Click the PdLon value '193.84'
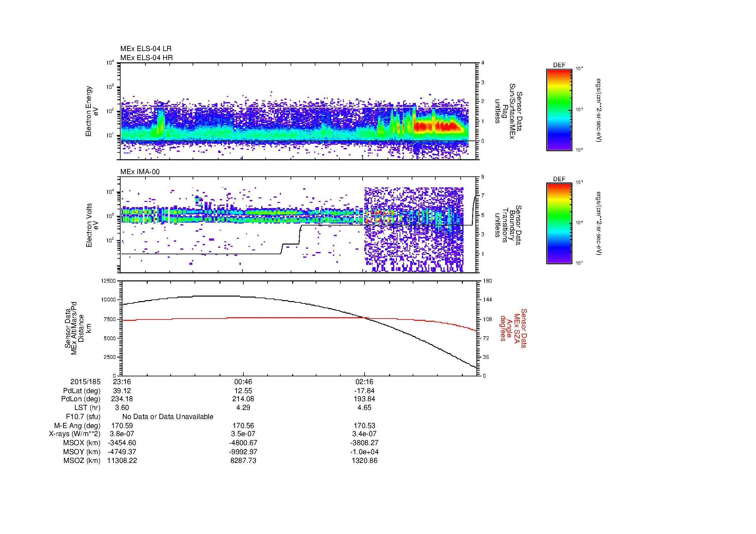The image size is (756, 534). [364, 399]
